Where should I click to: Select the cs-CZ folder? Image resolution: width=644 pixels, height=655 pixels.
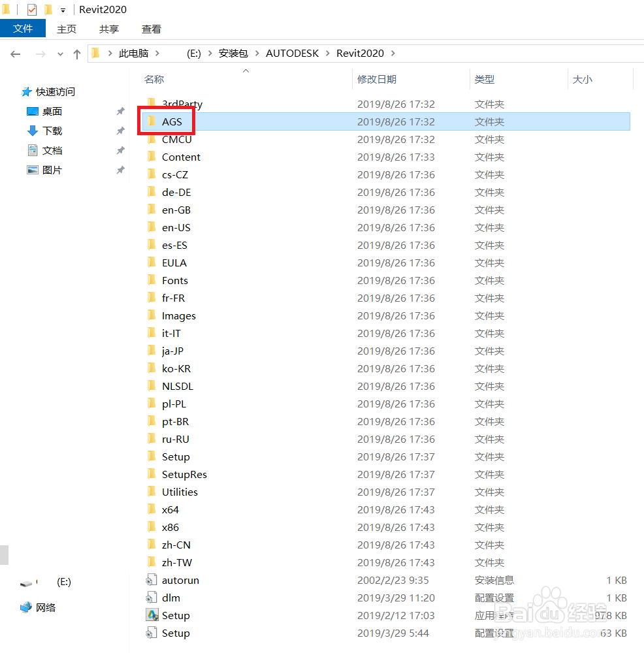pyautogui.click(x=386, y=174)
